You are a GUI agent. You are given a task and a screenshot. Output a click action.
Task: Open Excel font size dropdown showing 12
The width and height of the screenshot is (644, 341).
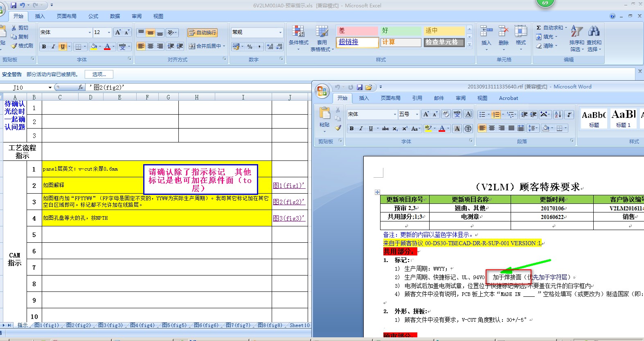click(109, 32)
